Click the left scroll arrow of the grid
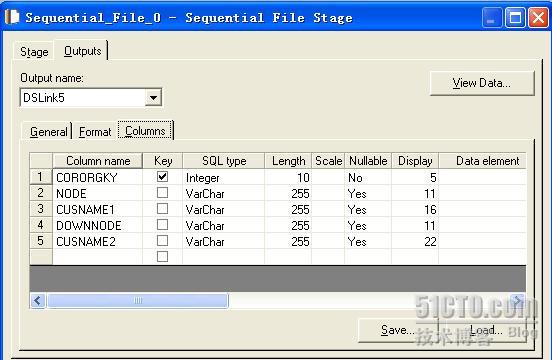The width and height of the screenshot is (552, 360). click(x=38, y=301)
